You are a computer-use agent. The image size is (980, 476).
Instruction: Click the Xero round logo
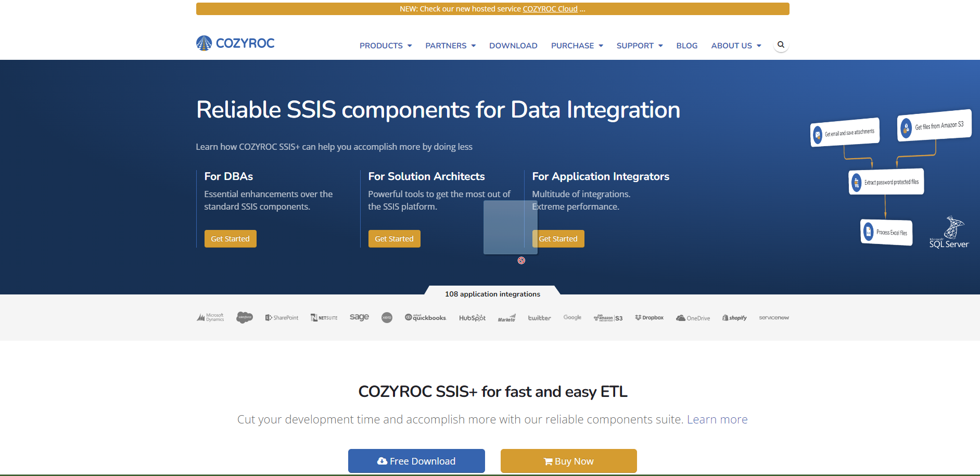[x=387, y=317]
